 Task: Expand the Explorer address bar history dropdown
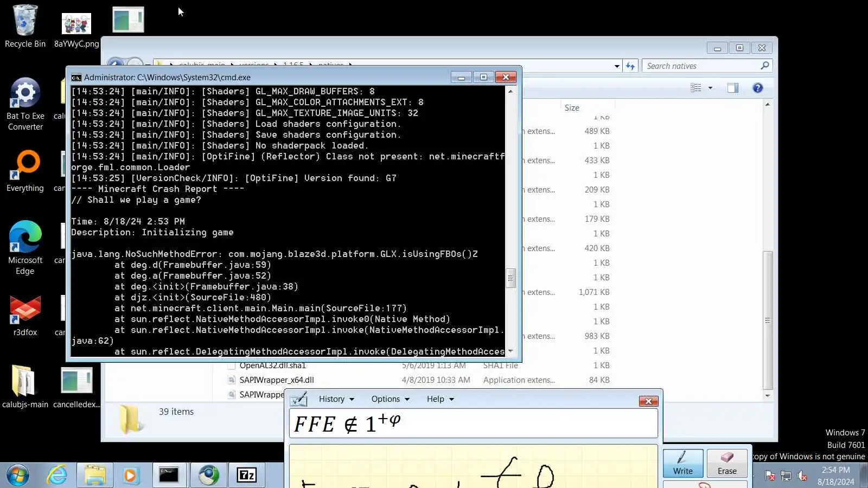point(617,66)
